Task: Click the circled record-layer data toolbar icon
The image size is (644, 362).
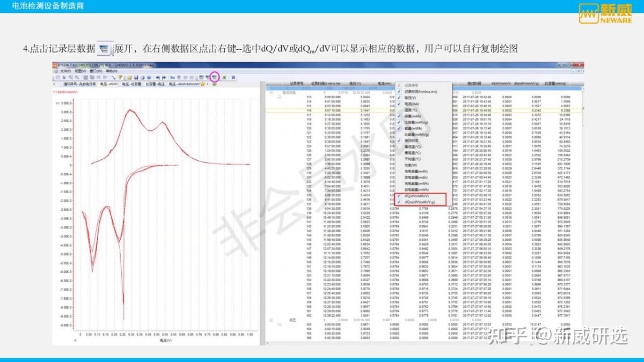Action: 215,77
